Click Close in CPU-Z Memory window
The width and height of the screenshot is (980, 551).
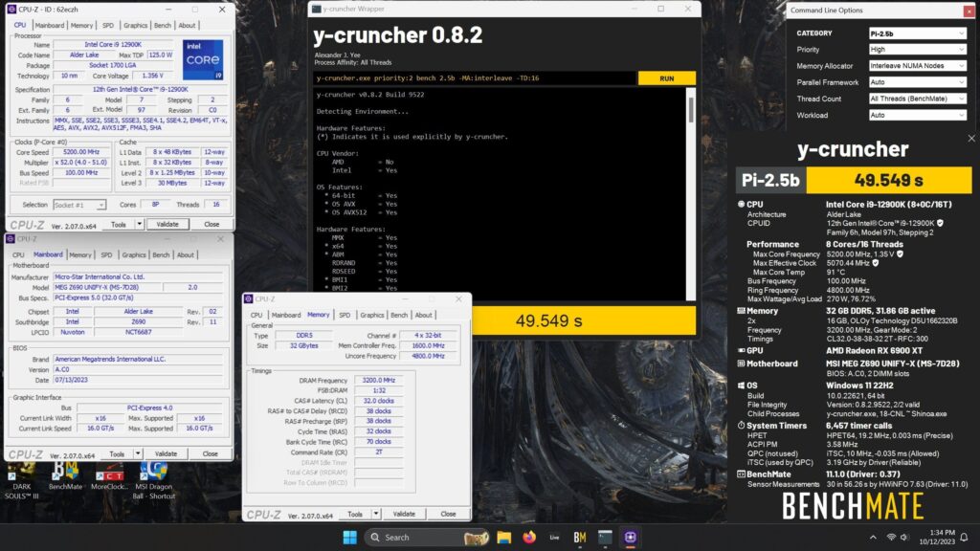pyautogui.click(x=448, y=514)
